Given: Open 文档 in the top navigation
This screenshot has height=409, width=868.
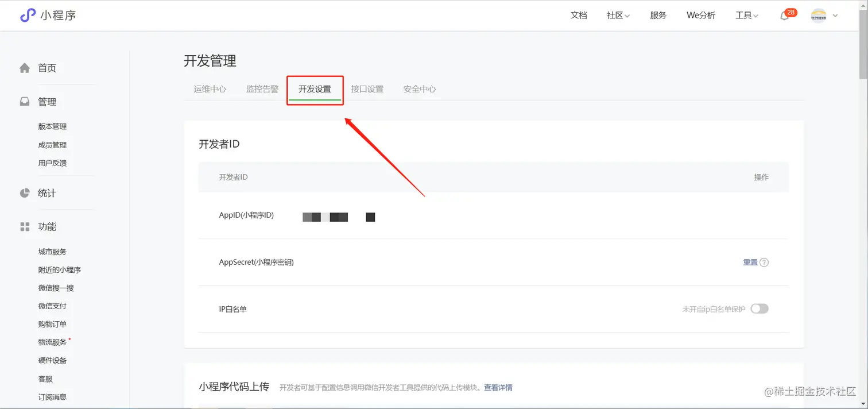Looking at the screenshot, I should 579,16.
